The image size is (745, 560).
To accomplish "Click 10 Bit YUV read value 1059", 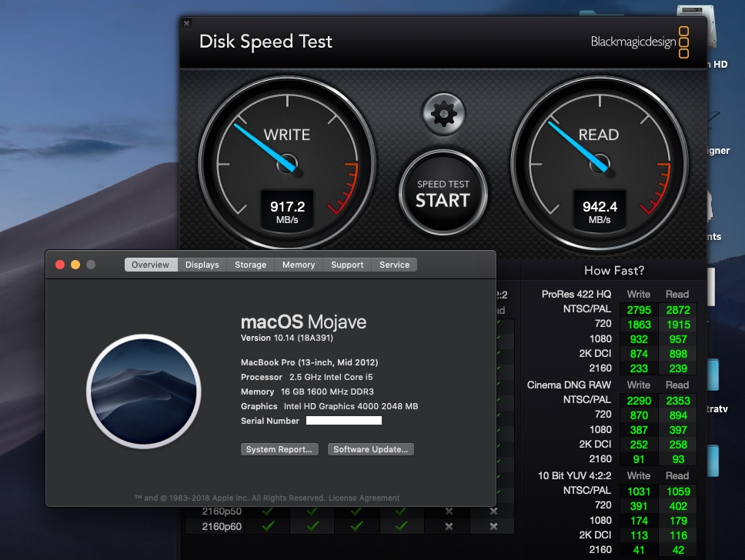I will pos(678,492).
